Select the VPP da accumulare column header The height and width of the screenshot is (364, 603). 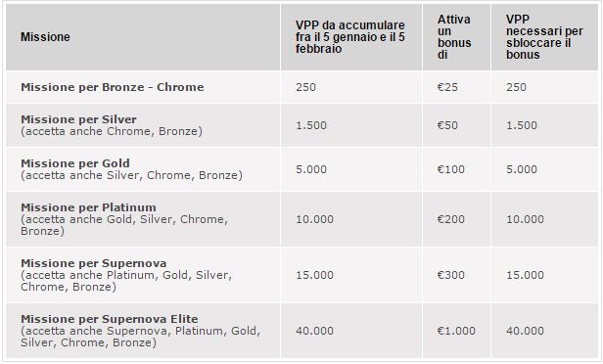(350, 37)
